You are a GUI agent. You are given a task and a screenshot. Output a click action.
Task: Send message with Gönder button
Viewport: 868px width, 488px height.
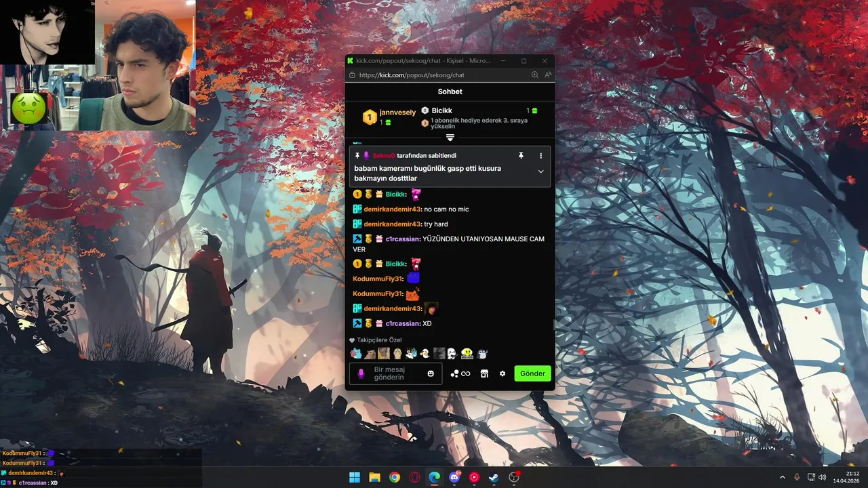532,373
